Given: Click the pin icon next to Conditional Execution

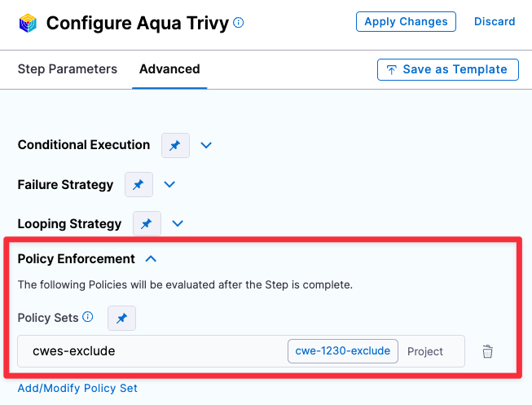Looking at the screenshot, I should pos(175,145).
